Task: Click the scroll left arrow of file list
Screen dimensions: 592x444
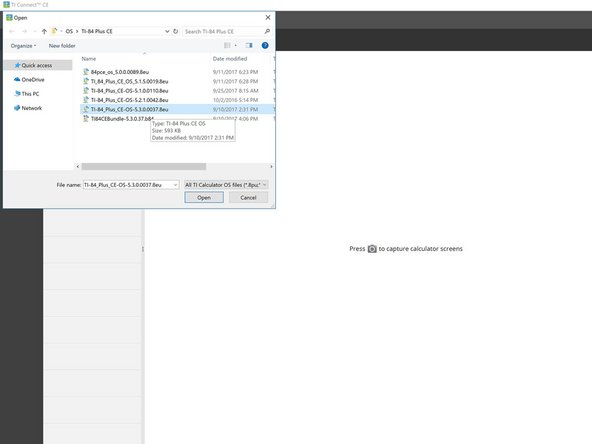Action: pyautogui.click(x=78, y=166)
